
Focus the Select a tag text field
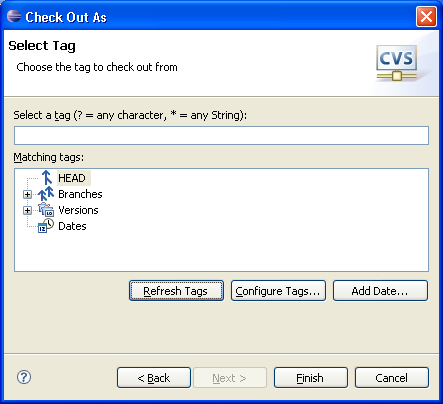click(221, 135)
